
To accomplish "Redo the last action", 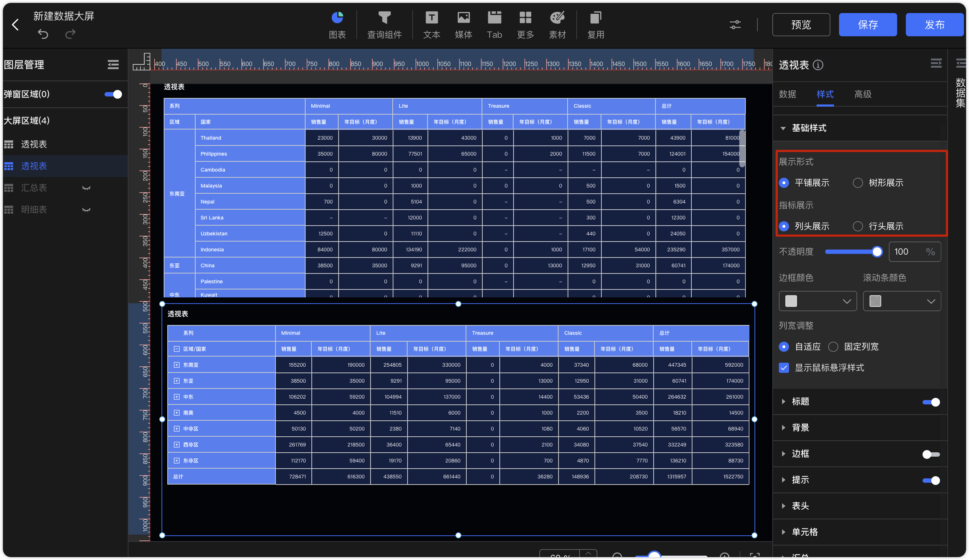I will pos(70,34).
